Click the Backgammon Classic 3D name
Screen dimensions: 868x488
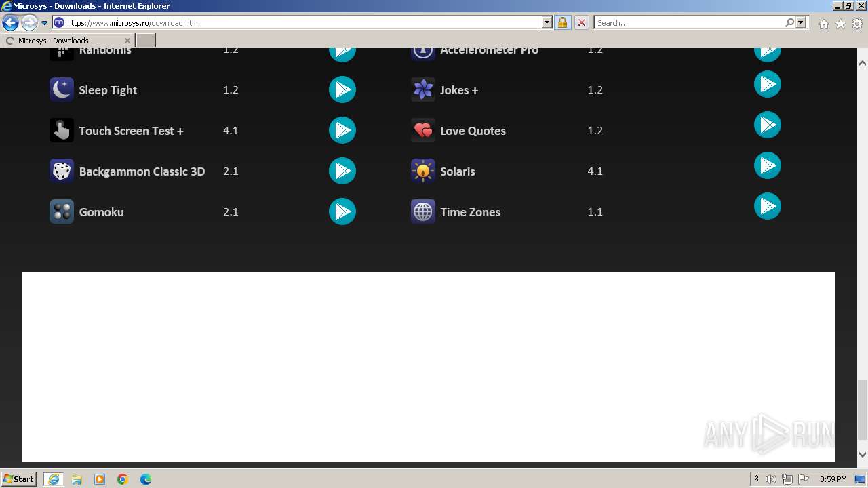pyautogui.click(x=142, y=171)
